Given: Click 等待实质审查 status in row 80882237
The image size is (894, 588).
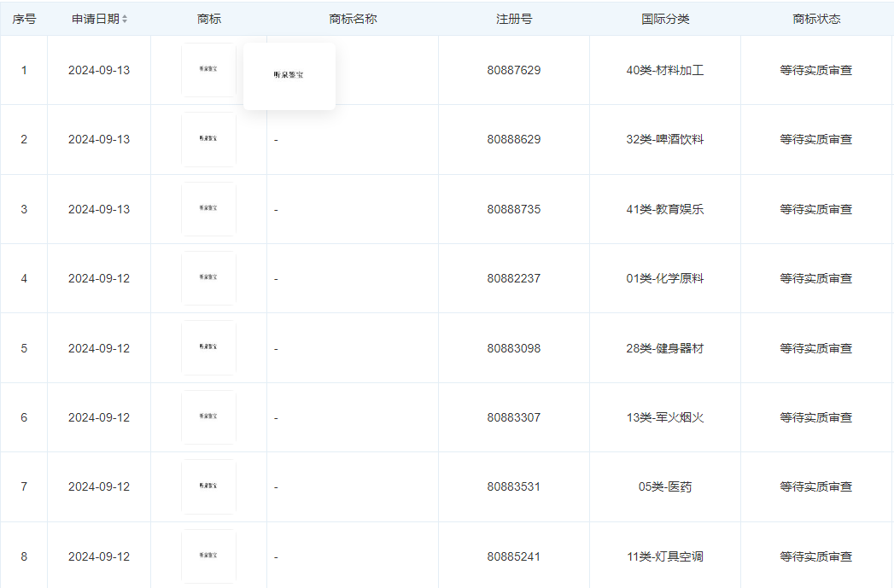Looking at the screenshot, I should click(816, 278).
